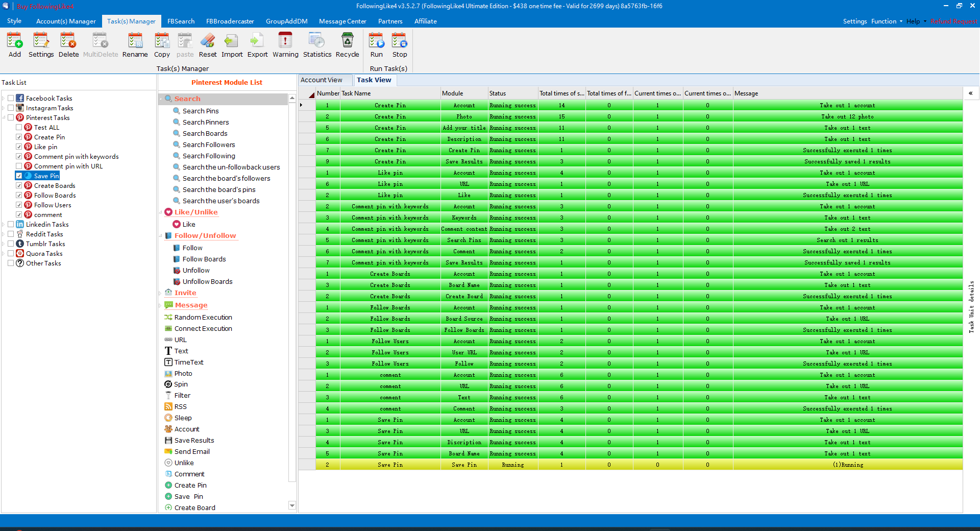Image resolution: width=980 pixels, height=531 pixels.
Task: Expand Linkedin Tasks tree node
Action: (4, 224)
